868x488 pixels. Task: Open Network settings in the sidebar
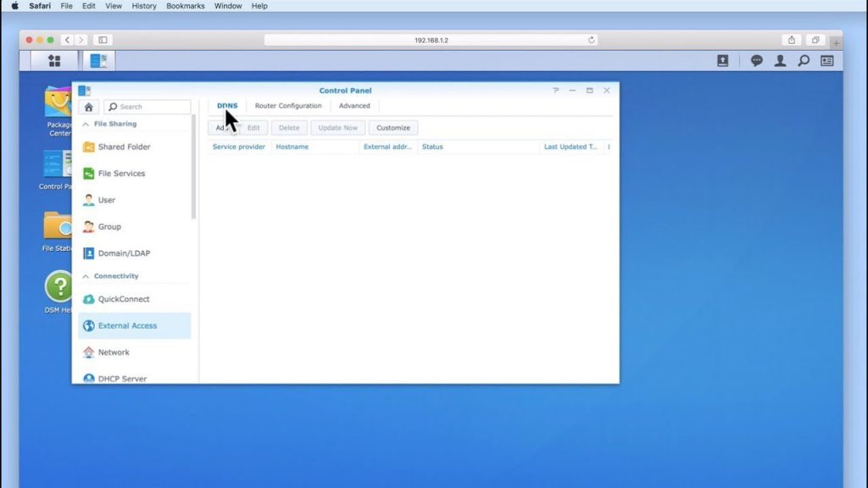point(135,352)
